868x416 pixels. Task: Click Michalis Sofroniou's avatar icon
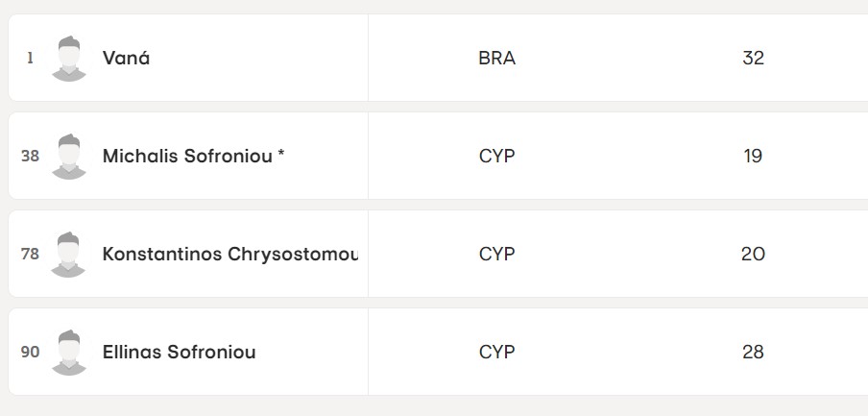tap(68, 157)
